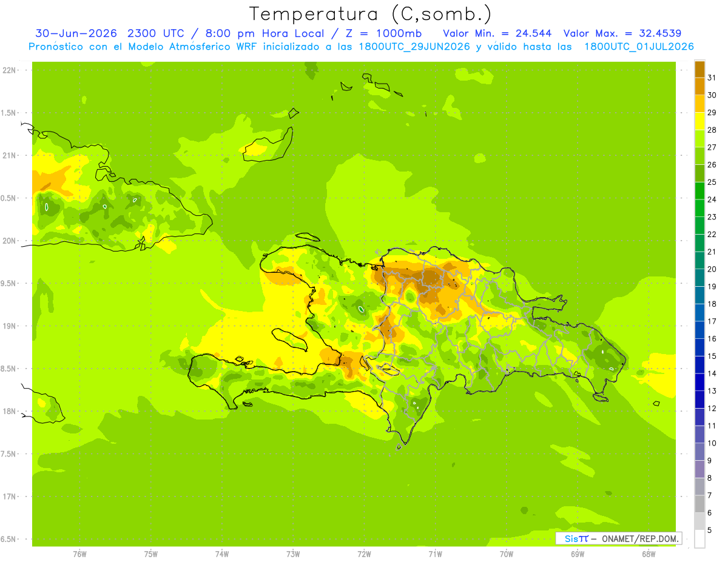This screenshot has height=562, width=728.
Task: Click legend value '29'
Action: pyautogui.click(x=712, y=112)
